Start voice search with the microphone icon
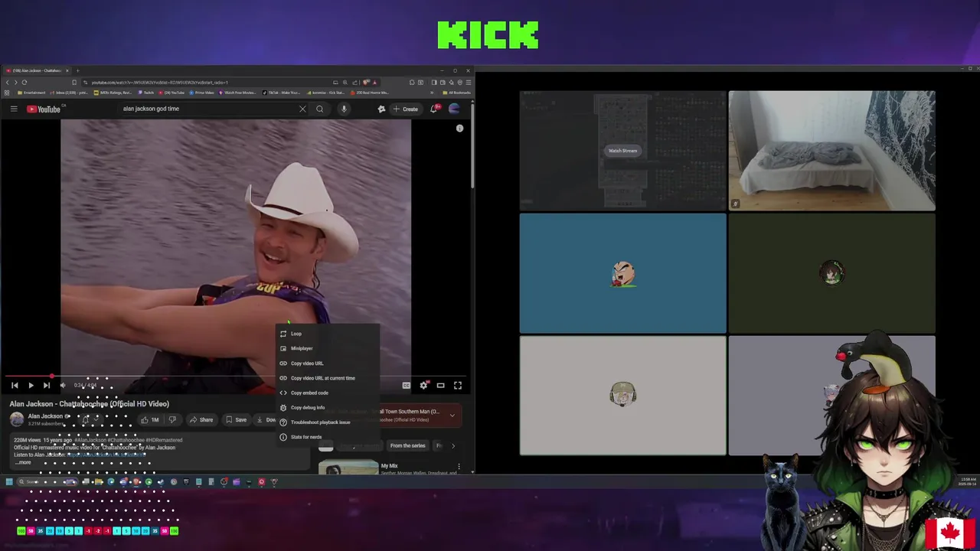This screenshot has height=551, width=980. (344, 109)
